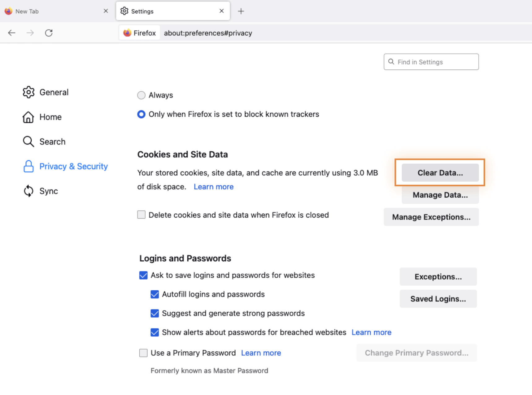Enable Delete cookies when Firefox is closed

(141, 215)
